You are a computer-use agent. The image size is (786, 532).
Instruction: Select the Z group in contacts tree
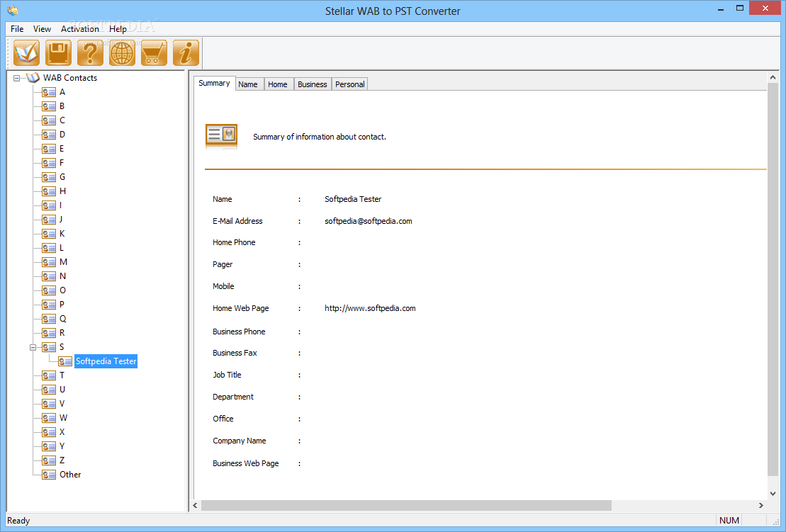click(x=62, y=460)
